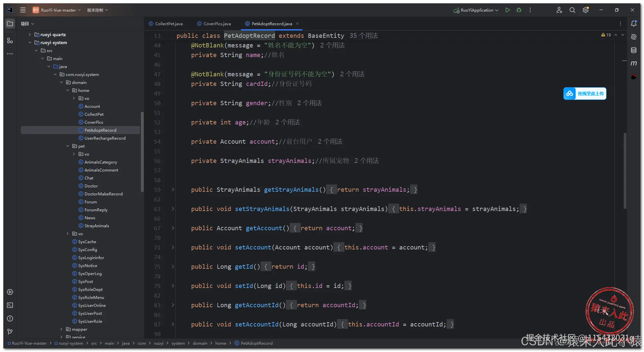Collapse the pet package

click(68, 146)
